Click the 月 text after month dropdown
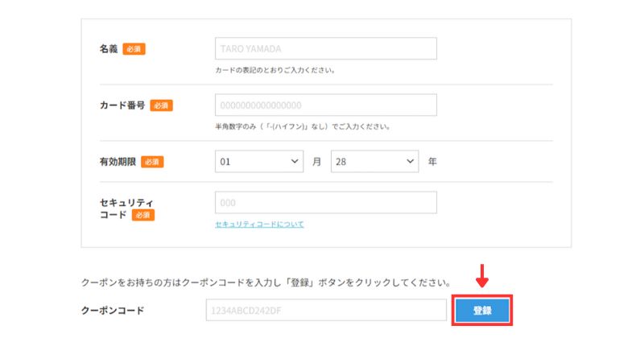Viewport: 644px width, 338px height. pos(317,162)
